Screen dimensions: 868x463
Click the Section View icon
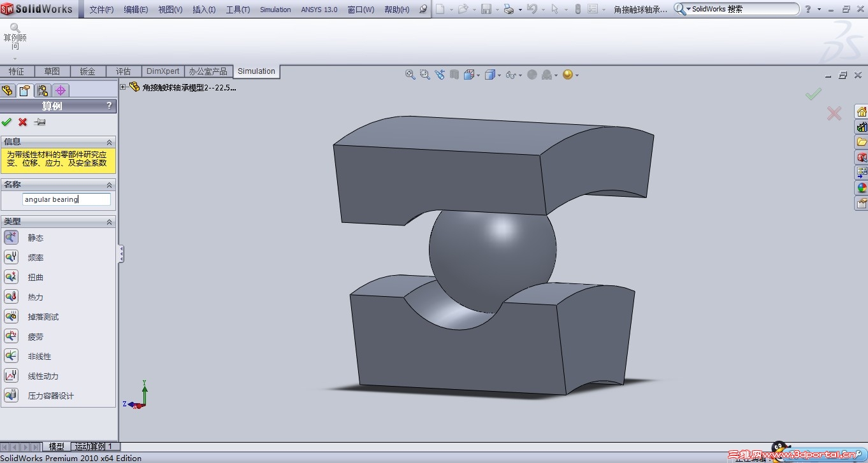pos(454,75)
